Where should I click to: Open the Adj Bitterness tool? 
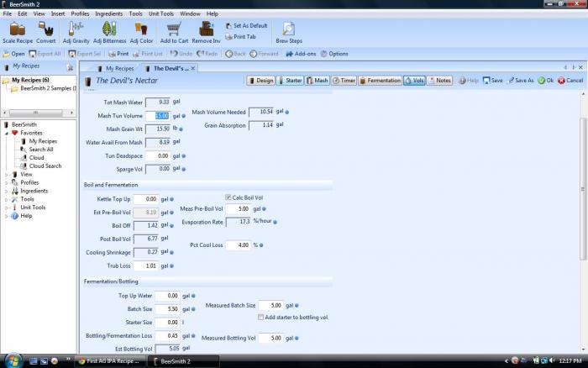pos(109,33)
